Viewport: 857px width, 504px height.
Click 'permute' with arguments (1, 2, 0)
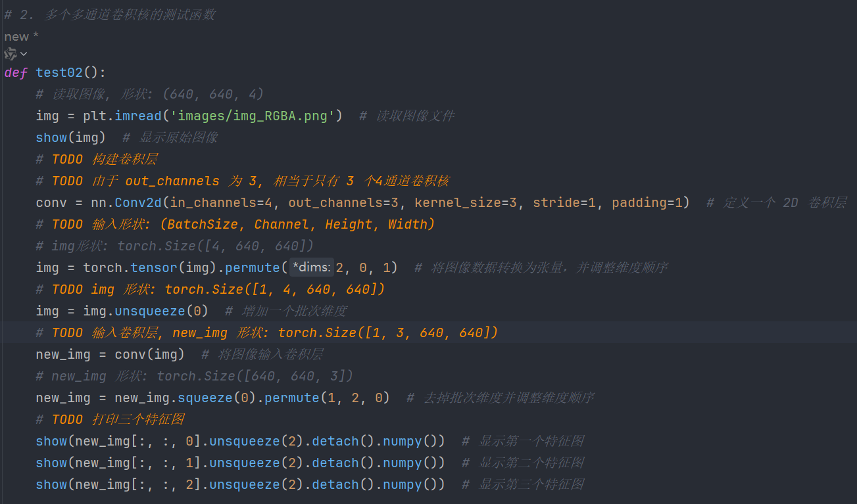pos(292,398)
